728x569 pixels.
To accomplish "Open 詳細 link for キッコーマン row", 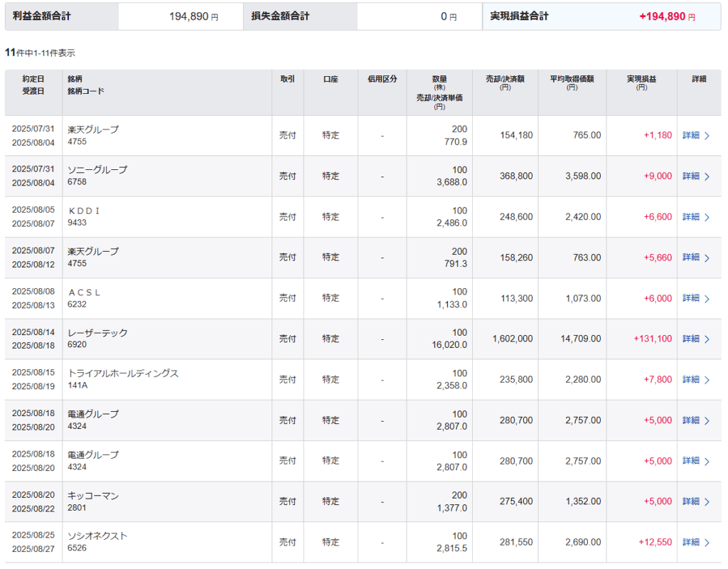I will (696, 501).
